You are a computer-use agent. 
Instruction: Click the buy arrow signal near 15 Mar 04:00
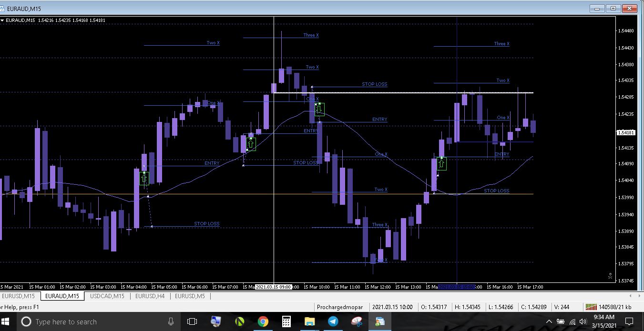click(x=144, y=178)
